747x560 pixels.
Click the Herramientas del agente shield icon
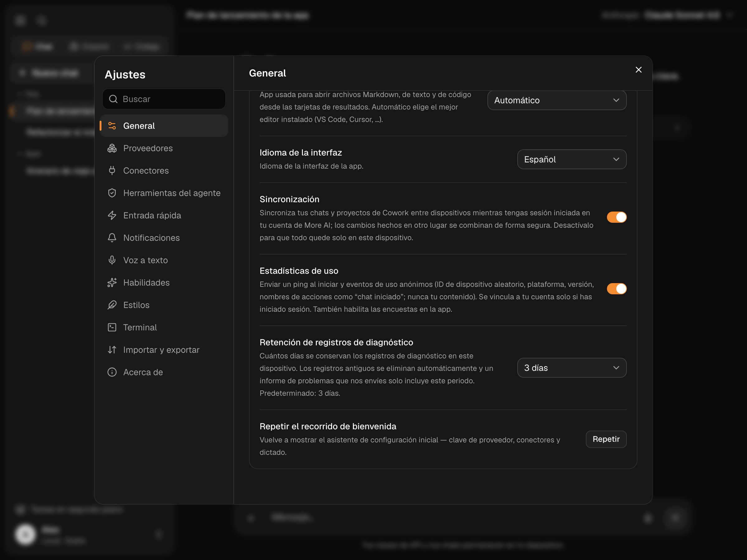pos(112,193)
